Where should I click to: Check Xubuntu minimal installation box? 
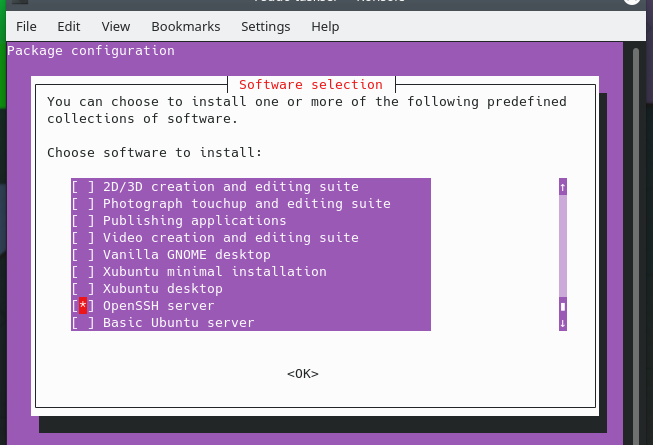(x=83, y=272)
